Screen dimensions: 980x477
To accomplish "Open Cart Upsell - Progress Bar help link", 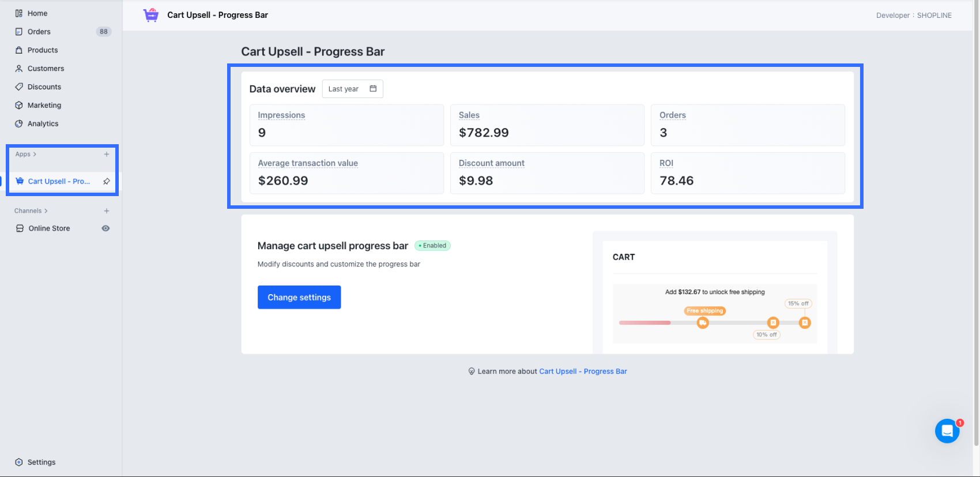I will tap(583, 371).
